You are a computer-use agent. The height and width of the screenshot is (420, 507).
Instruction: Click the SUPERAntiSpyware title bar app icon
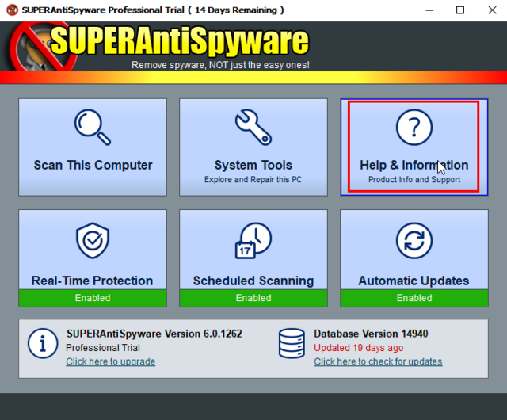click(x=13, y=10)
